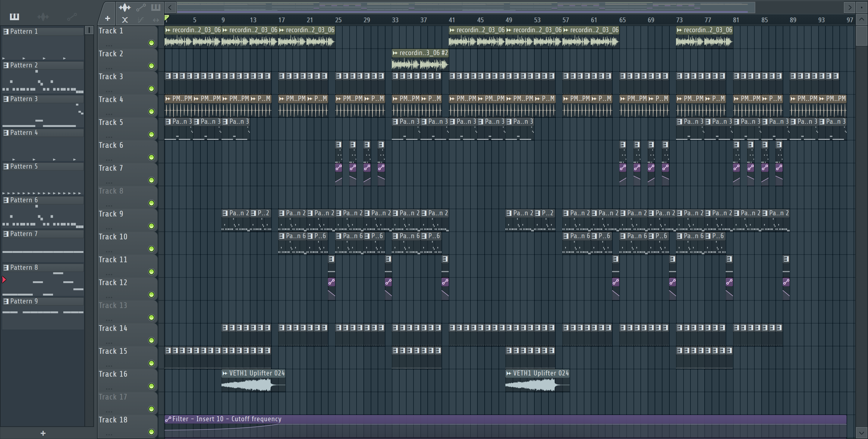Select Pattern 3 in the picker
Image resolution: width=868 pixels, height=439 pixels.
(43, 99)
